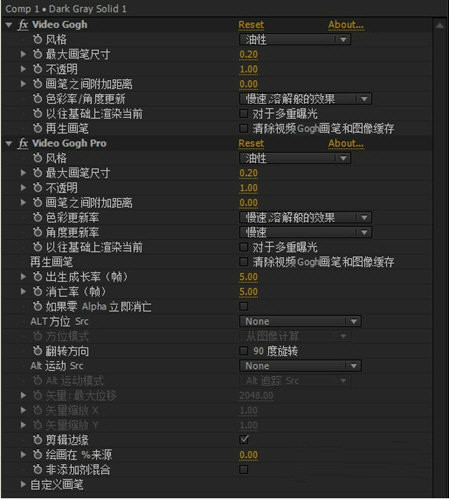Check the 非添加剂混合 checkbox

tap(244, 470)
